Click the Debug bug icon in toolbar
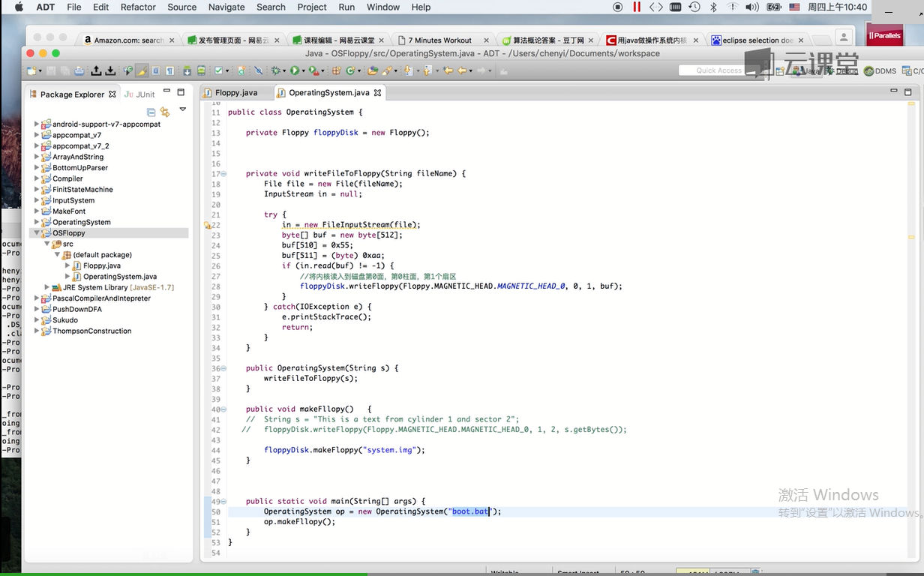This screenshot has width=924, height=576. pos(277,70)
